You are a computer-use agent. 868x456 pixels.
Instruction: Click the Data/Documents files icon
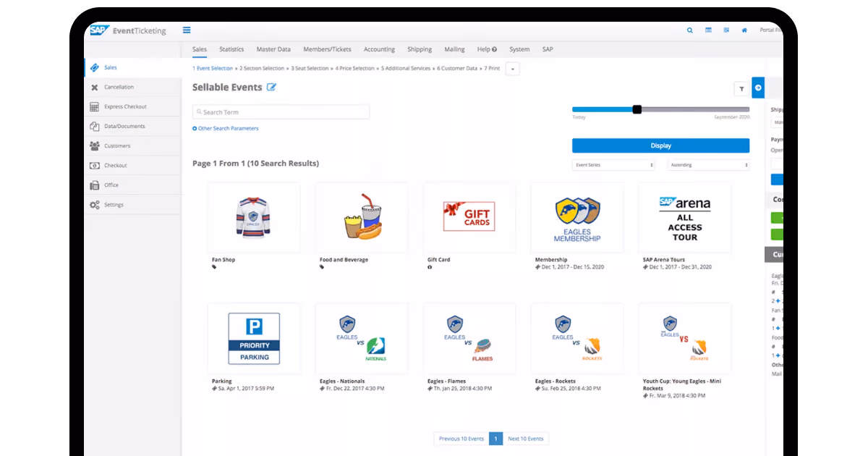click(95, 126)
